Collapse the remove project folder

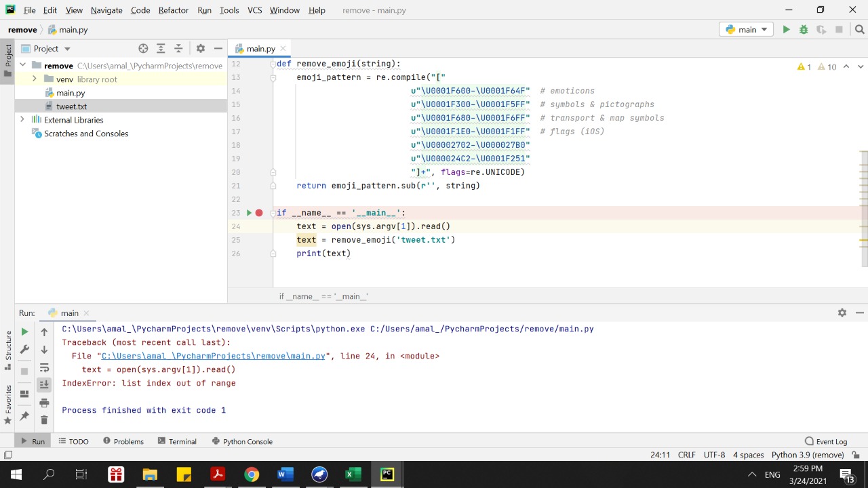coord(22,66)
